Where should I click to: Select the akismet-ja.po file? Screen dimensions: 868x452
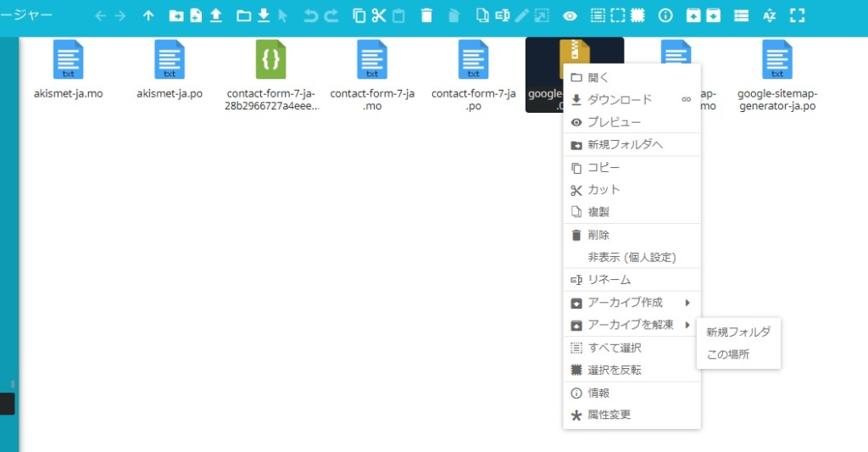point(170,70)
